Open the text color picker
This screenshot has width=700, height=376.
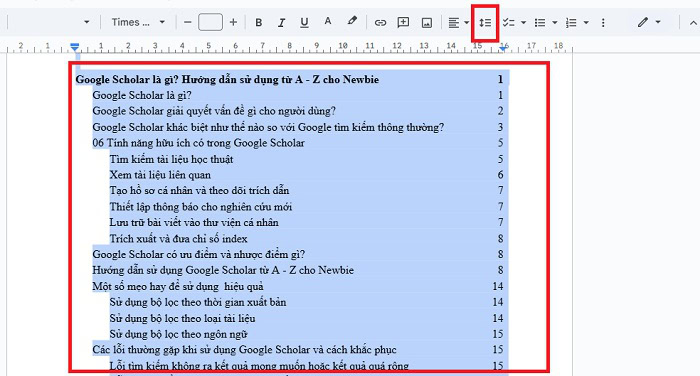(x=328, y=22)
